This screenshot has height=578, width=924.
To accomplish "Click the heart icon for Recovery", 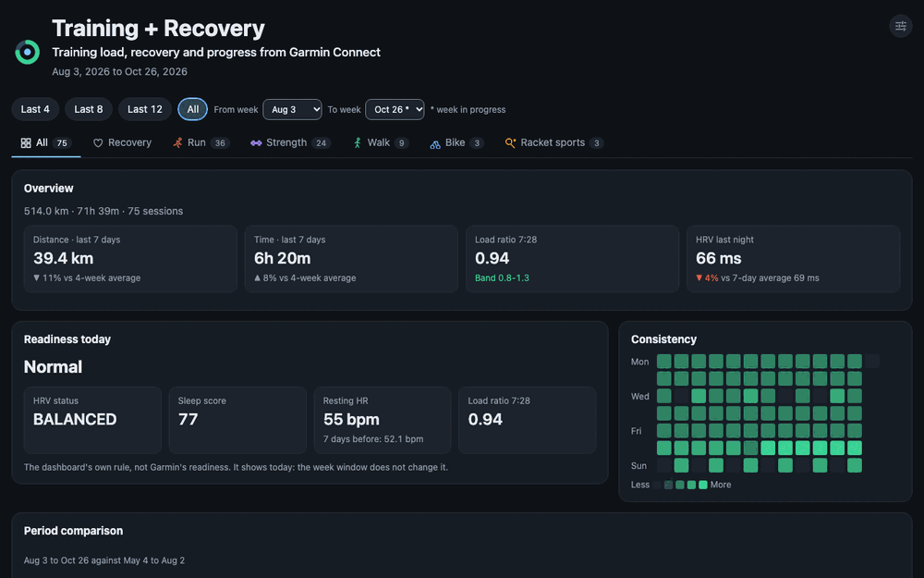I will [98, 142].
